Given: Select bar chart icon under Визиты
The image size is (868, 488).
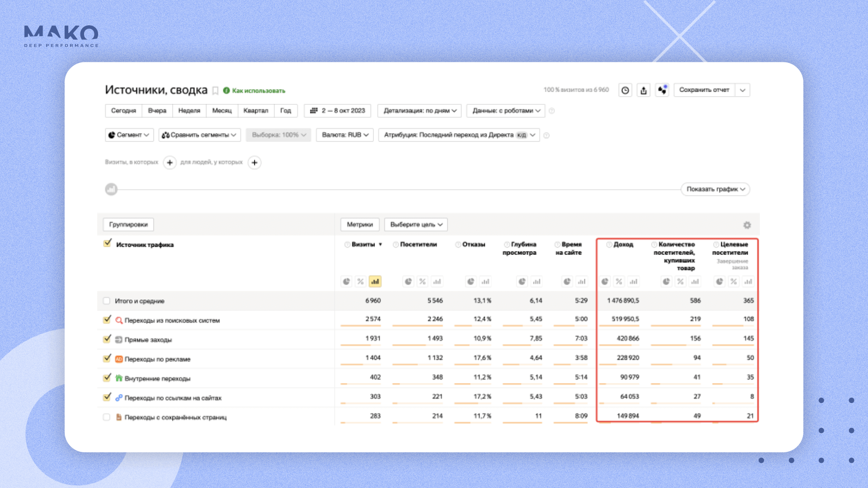Looking at the screenshot, I should coord(375,282).
